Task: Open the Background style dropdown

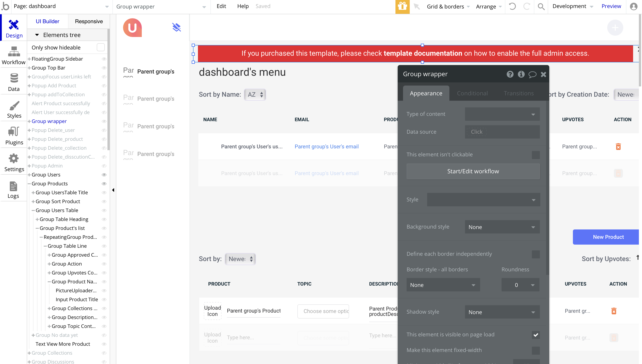Action: [502, 227]
